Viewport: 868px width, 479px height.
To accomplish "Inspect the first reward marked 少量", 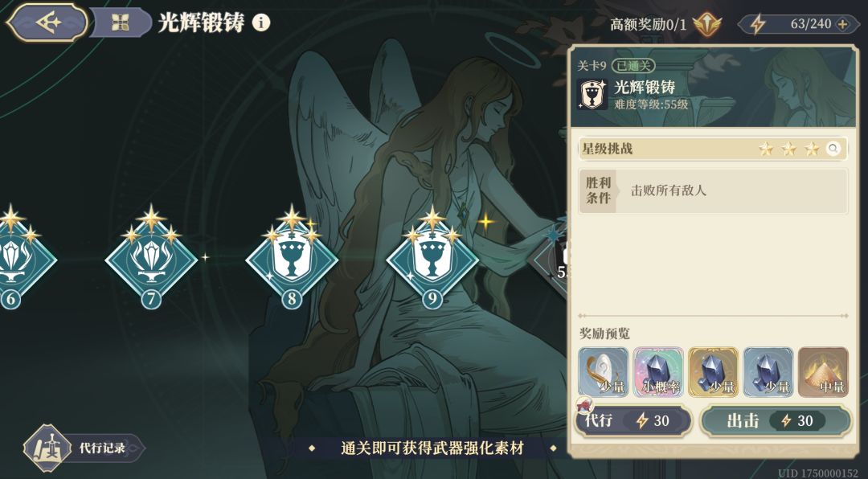I will tap(604, 371).
